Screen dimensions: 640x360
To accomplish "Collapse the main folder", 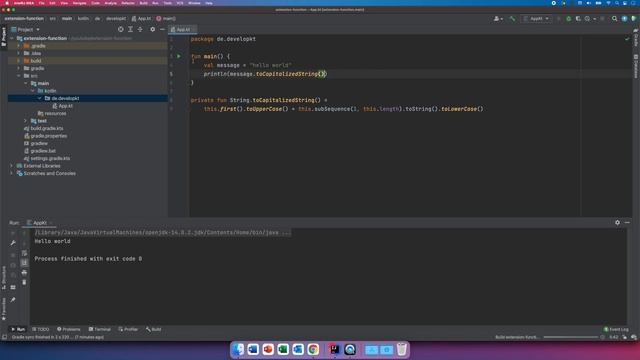I will click(26, 83).
